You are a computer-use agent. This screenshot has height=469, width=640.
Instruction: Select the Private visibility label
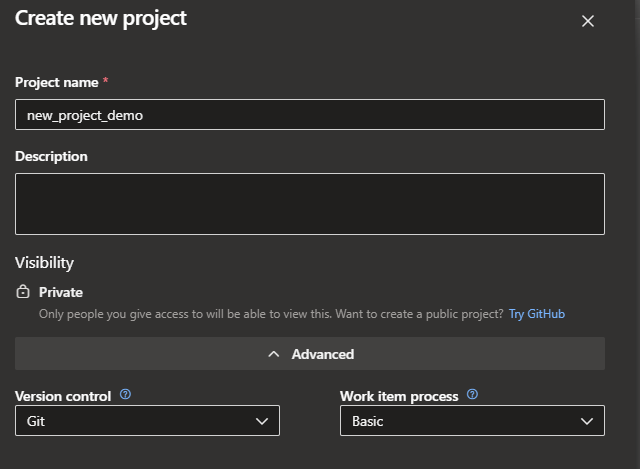pos(61,292)
